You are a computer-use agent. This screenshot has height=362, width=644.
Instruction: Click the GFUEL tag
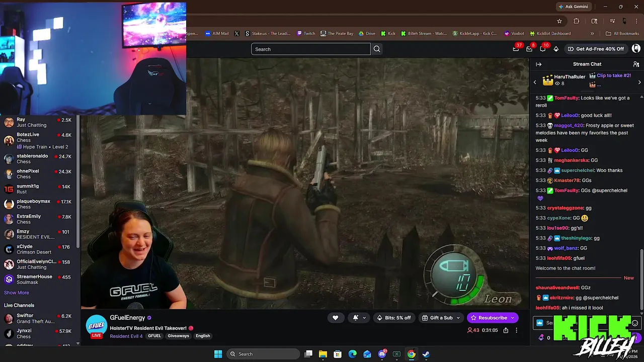pos(154,336)
